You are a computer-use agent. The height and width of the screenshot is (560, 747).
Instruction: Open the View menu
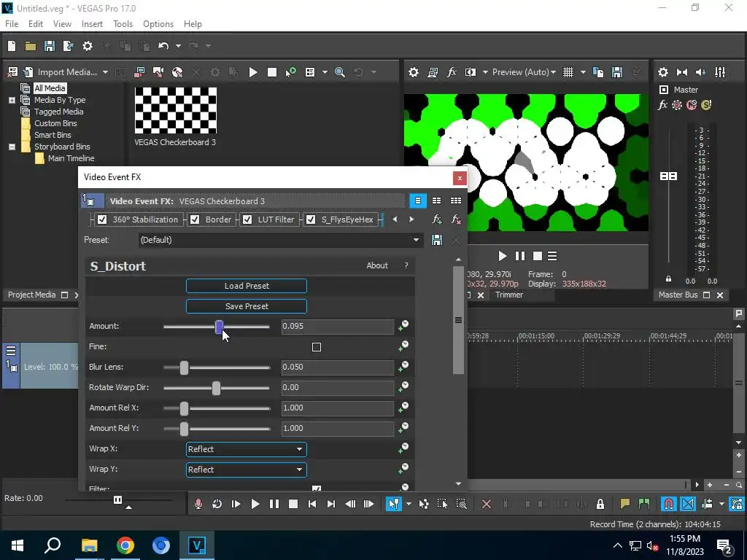coord(62,24)
